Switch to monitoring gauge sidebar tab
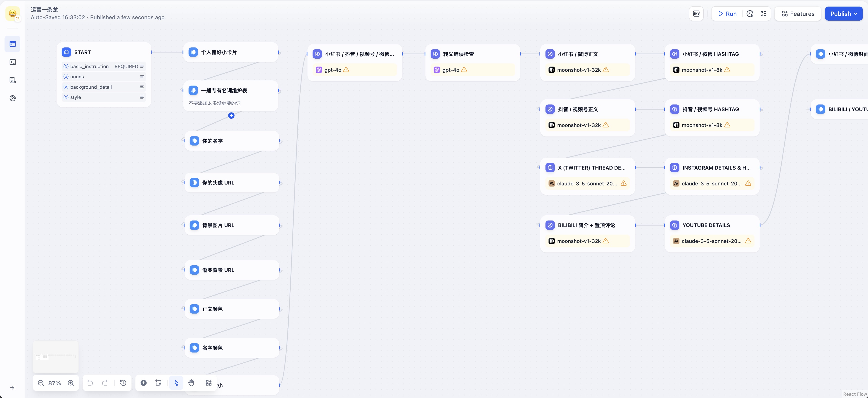868x398 pixels. point(12,98)
